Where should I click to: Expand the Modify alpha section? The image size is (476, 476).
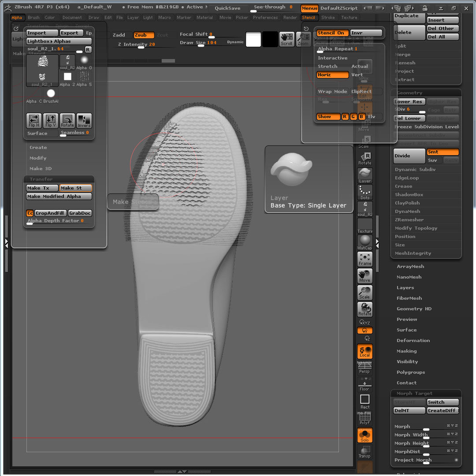(x=38, y=158)
